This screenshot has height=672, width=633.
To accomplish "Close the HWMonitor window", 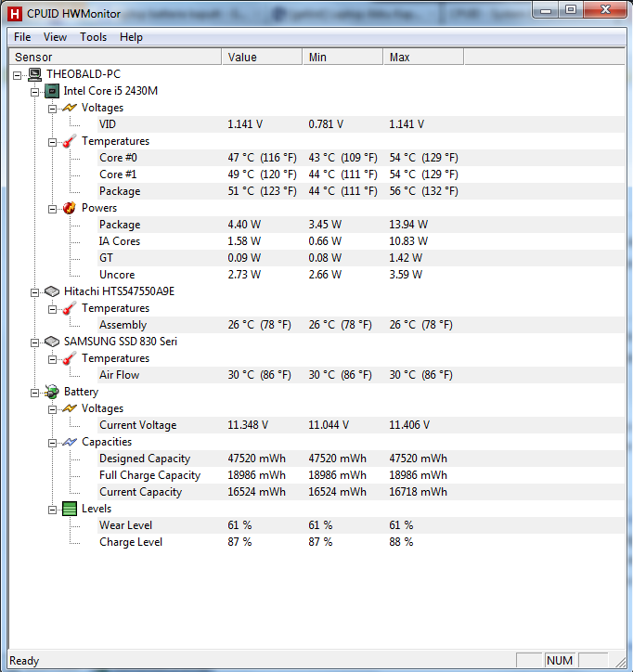I will pyautogui.click(x=605, y=10).
